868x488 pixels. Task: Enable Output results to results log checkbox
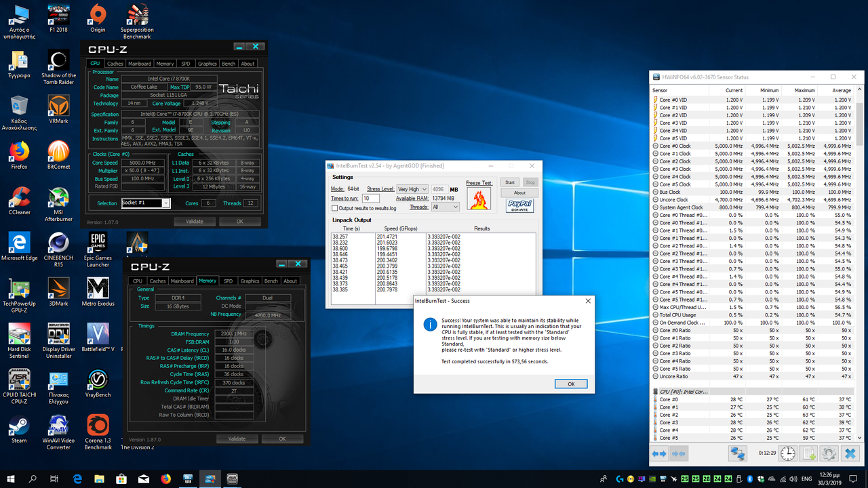coord(334,208)
